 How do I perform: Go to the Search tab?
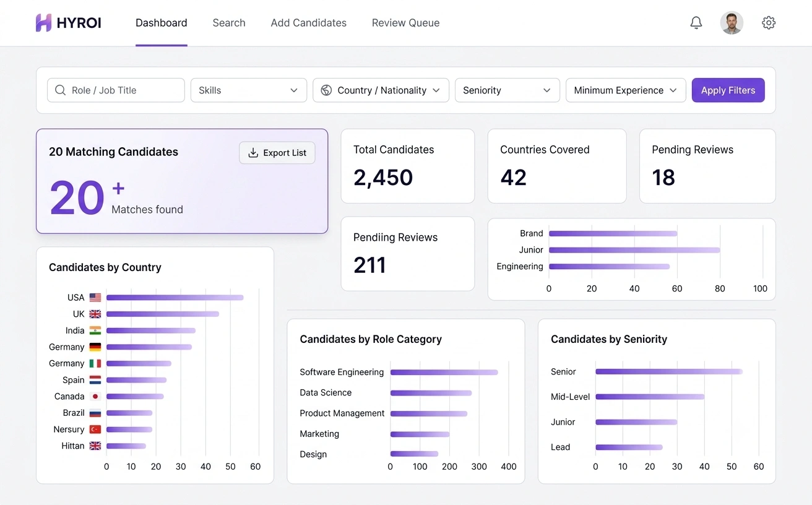pos(229,23)
